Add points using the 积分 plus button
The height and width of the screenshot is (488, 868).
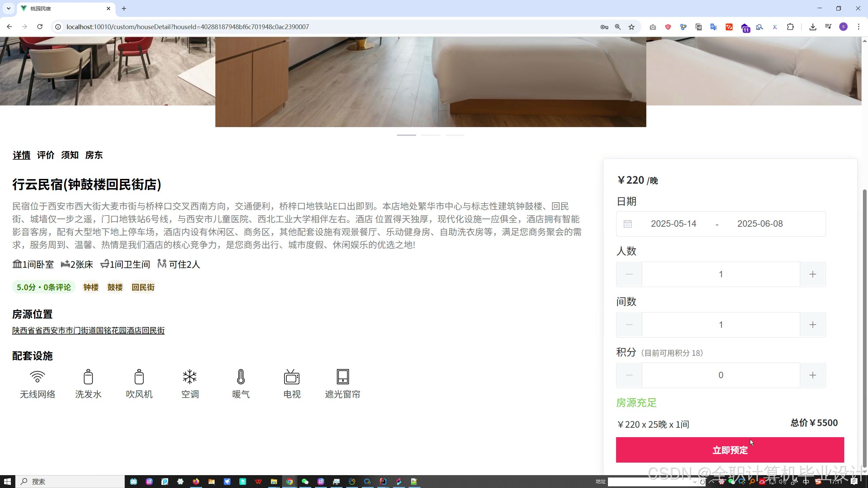[813, 375]
